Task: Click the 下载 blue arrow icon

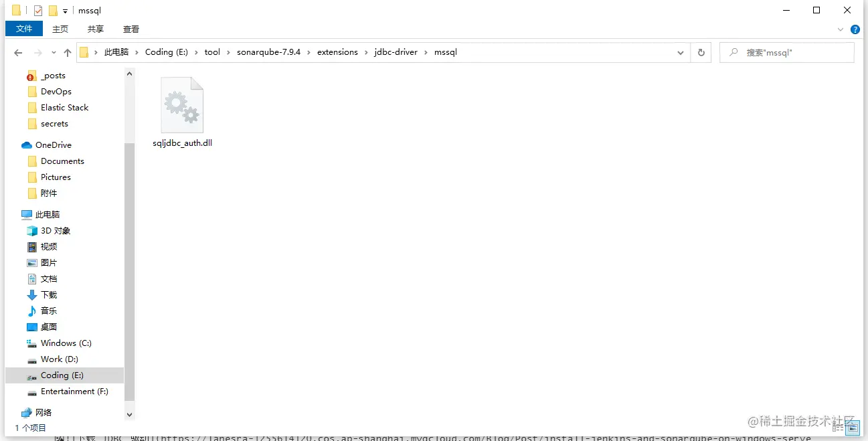Action: [x=32, y=295]
